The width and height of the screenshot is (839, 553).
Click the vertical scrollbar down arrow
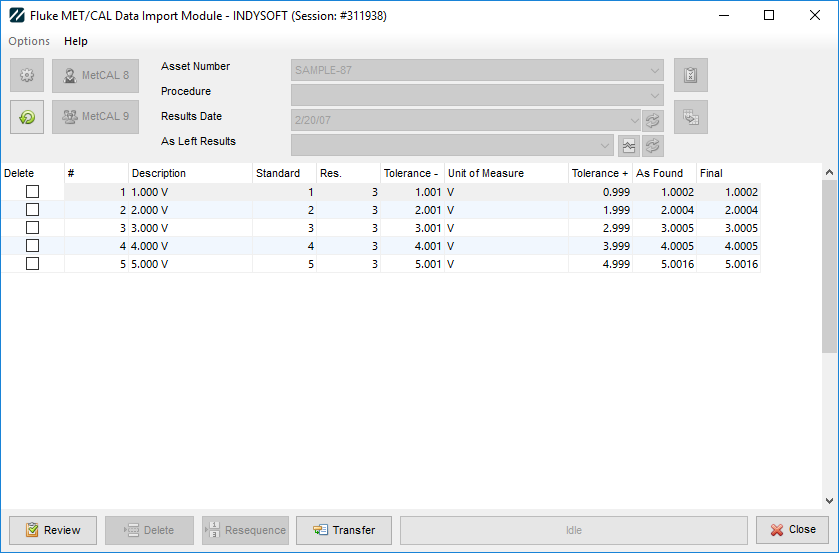tap(830, 501)
